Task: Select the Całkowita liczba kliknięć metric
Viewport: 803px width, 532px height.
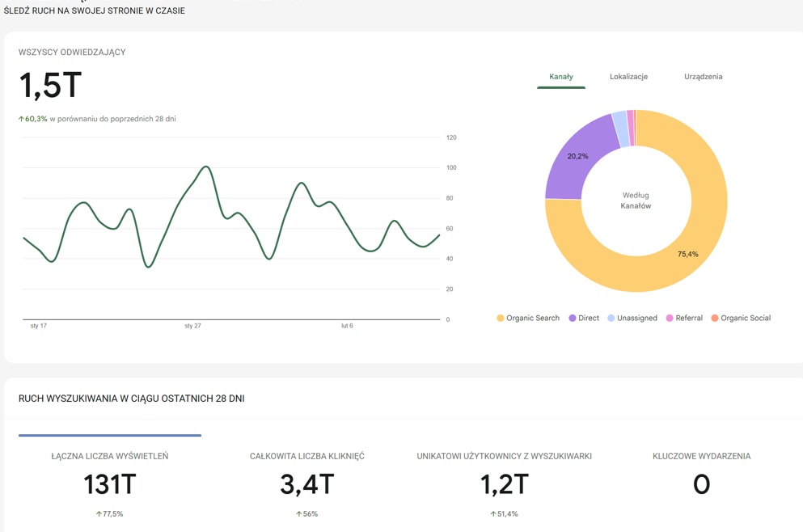Action: (306, 483)
